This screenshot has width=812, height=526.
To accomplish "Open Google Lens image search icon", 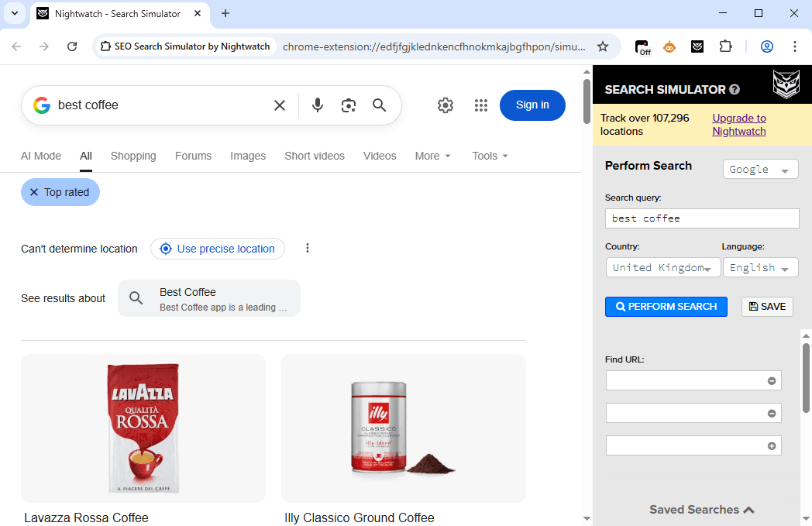I will (349, 105).
